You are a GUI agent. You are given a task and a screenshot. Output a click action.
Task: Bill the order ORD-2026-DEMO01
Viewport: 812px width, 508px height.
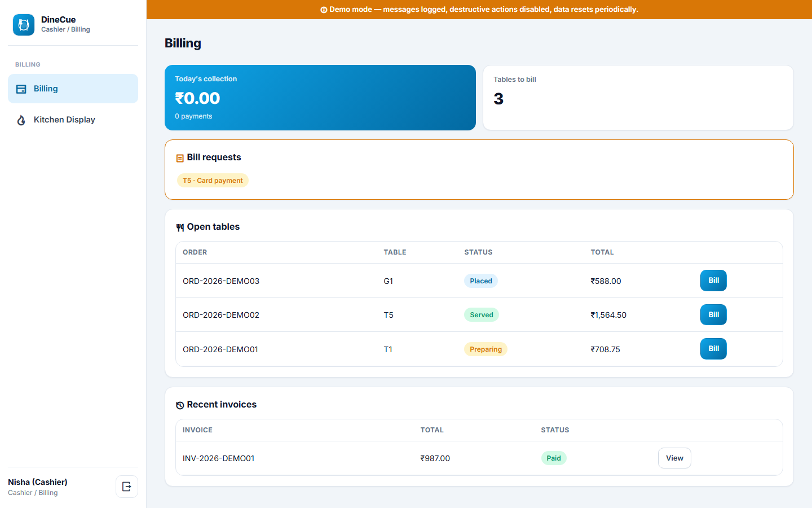[x=713, y=348]
